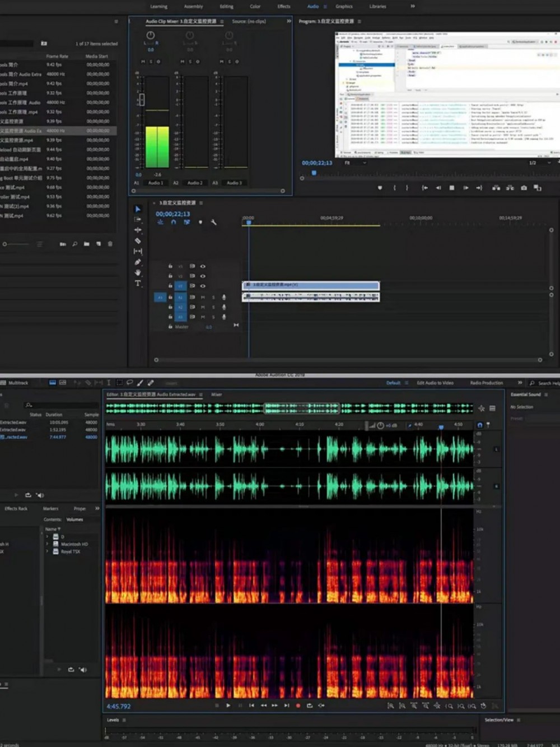Mute the A1 audio track
This screenshot has width=560, height=747.
[x=203, y=297]
